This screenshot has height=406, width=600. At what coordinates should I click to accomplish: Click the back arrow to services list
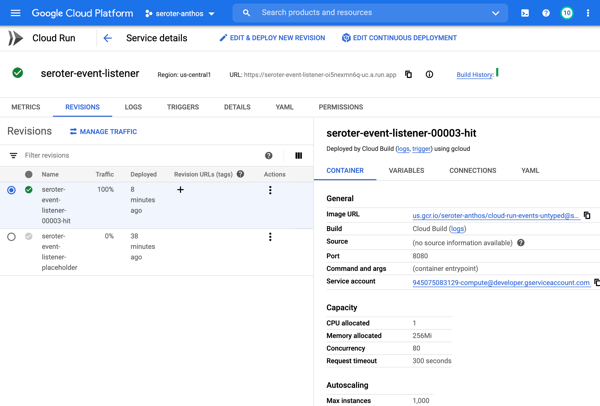[107, 38]
